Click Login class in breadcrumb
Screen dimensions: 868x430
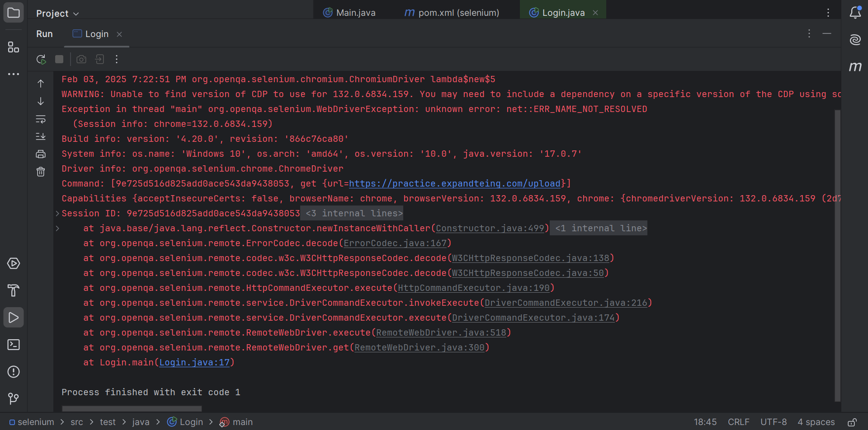pos(185,422)
